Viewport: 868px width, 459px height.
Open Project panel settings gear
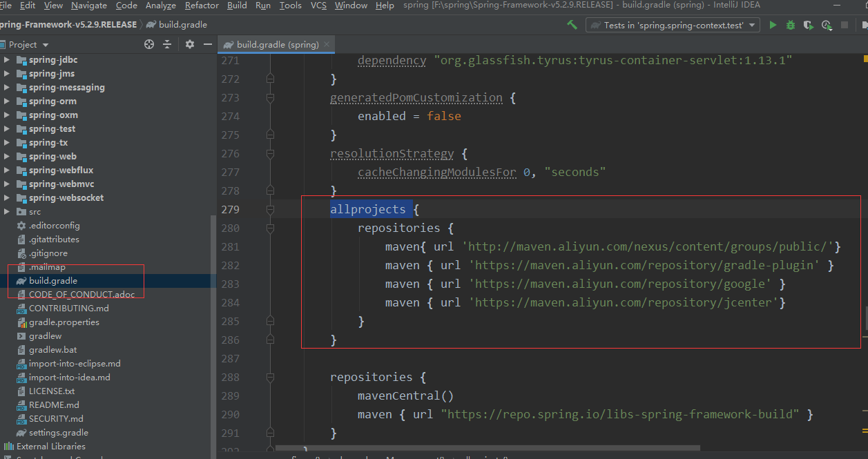coord(190,44)
